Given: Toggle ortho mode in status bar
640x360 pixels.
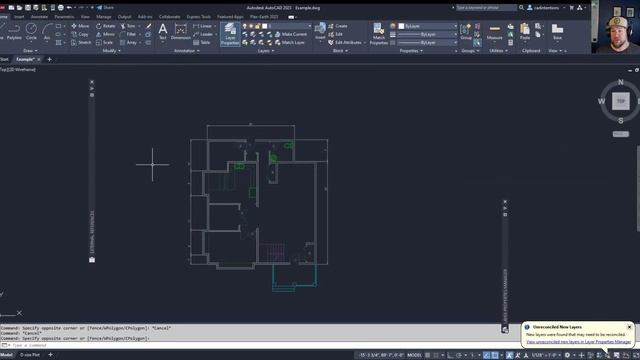Looking at the screenshot, I should click(450, 355).
